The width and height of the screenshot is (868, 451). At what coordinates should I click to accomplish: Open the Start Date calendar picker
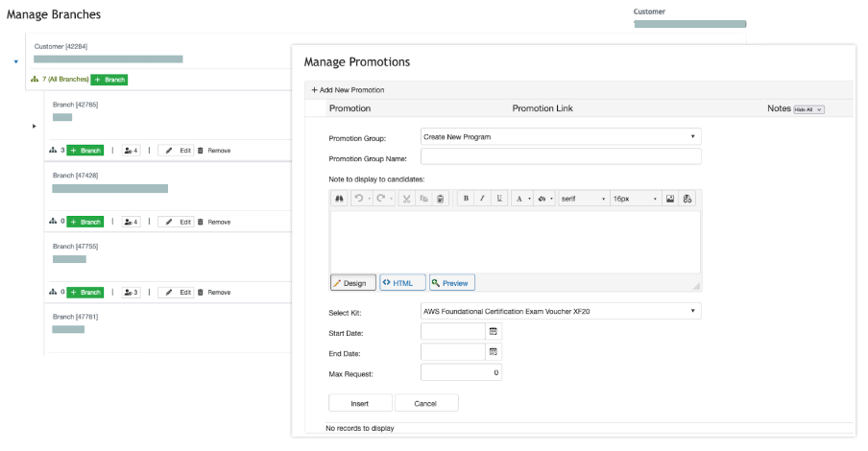click(494, 331)
